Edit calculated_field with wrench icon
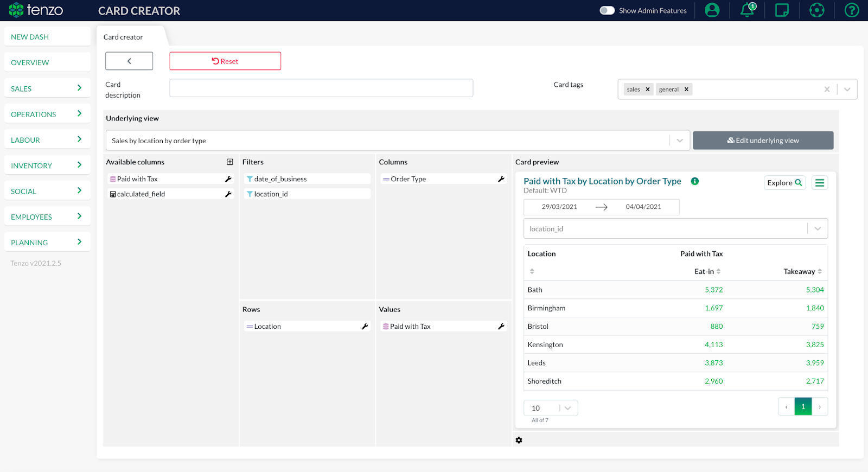Viewport: 868px width, 472px height. tap(228, 194)
